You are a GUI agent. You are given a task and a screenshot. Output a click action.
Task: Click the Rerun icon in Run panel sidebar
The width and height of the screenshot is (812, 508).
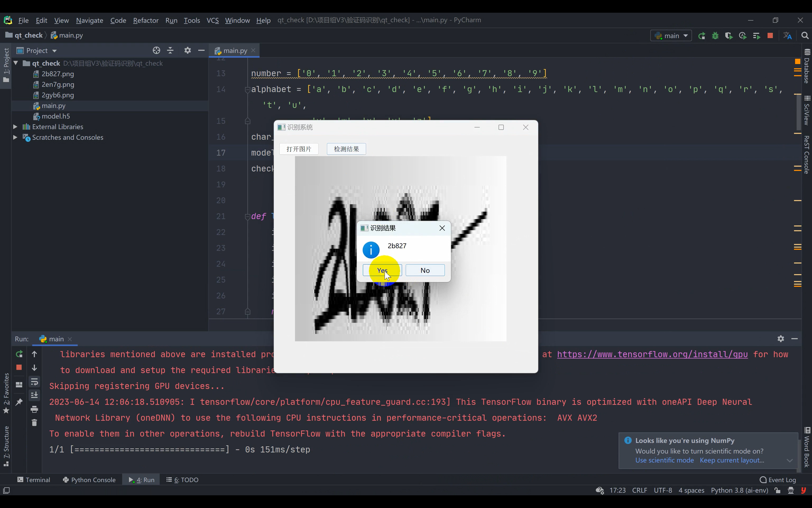click(19, 354)
